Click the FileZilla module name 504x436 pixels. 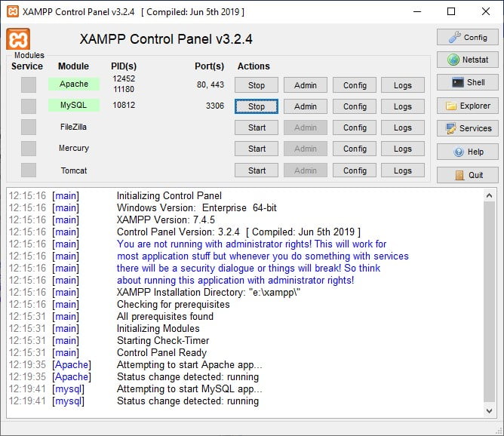73,127
